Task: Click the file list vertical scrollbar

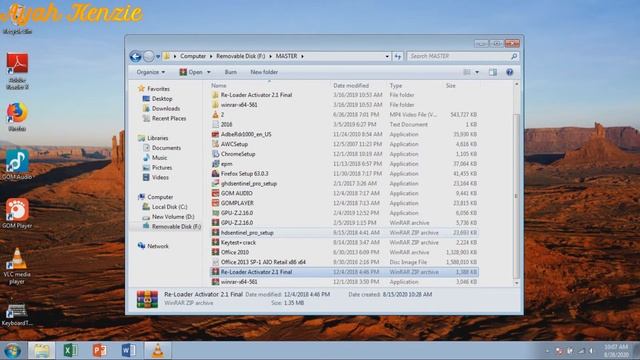Action: [516, 196]
